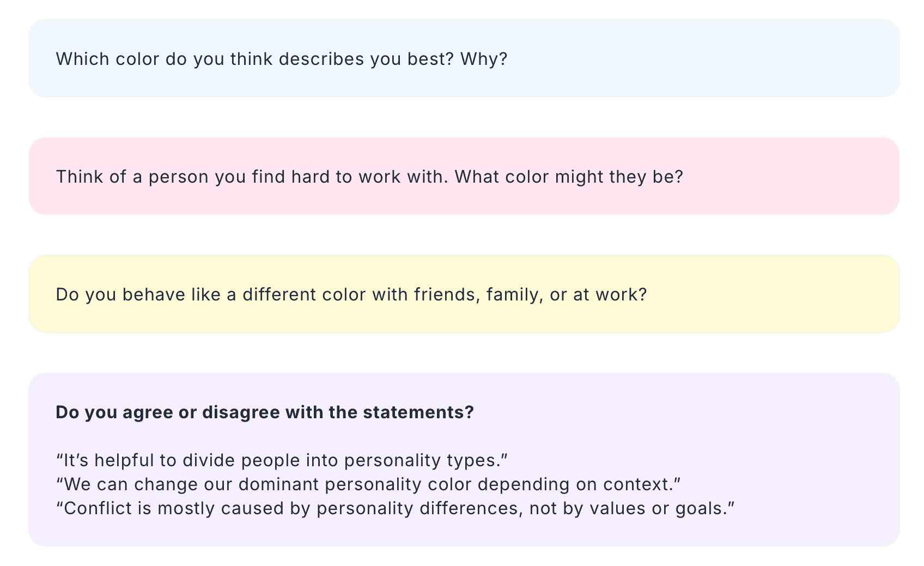
Task: Click 'Do you behave like a different color' question
Action: (x=211, y=294)
